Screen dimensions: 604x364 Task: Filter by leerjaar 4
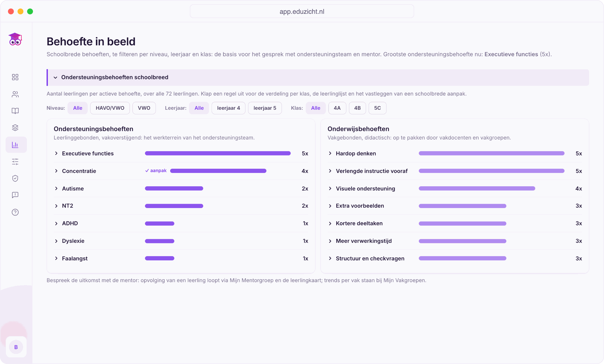[x=229, y=108]
